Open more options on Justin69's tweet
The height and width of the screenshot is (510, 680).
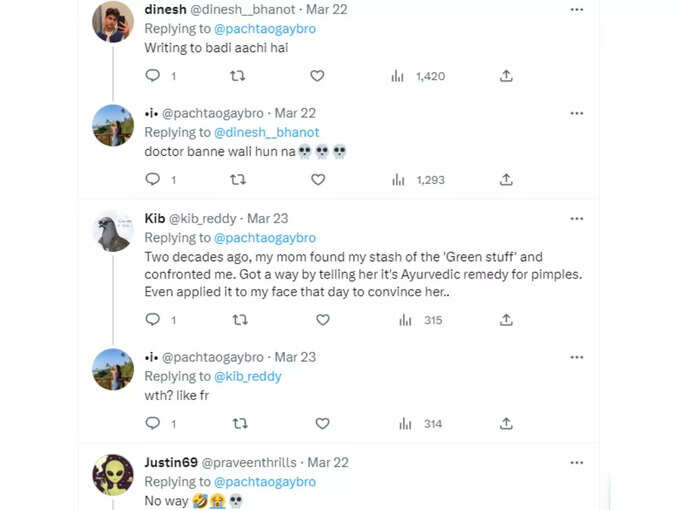pos(576,463)
